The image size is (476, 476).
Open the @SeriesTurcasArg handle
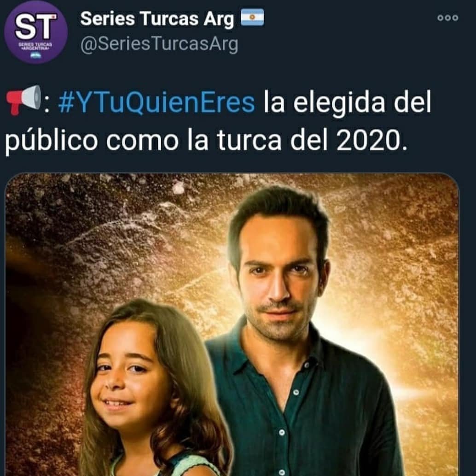[159, 44]
